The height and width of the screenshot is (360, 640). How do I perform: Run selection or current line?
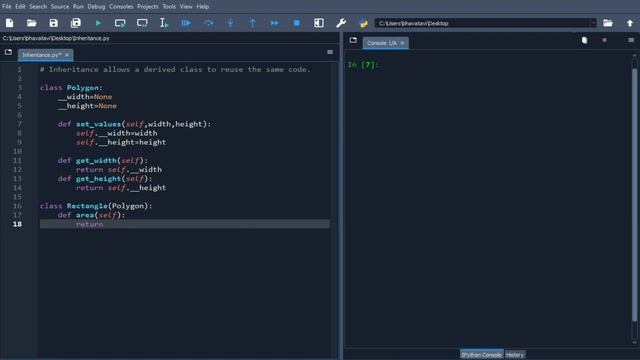164,23
